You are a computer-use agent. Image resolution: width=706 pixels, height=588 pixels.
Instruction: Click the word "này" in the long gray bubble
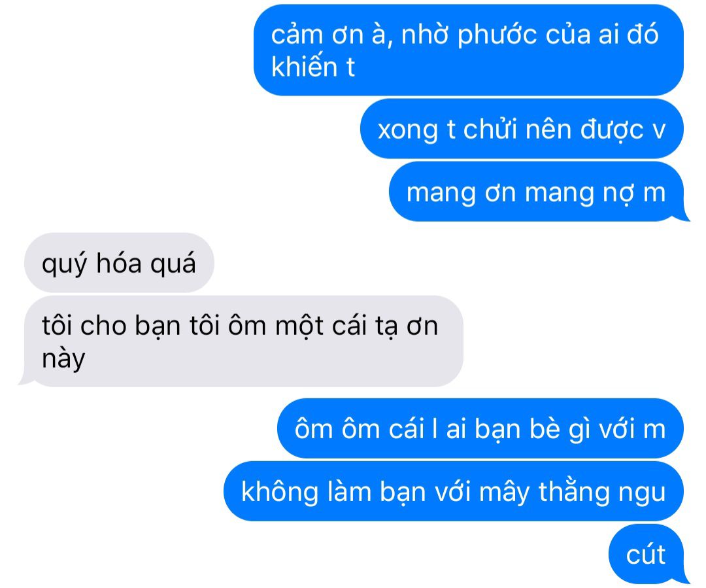(63, 360)
